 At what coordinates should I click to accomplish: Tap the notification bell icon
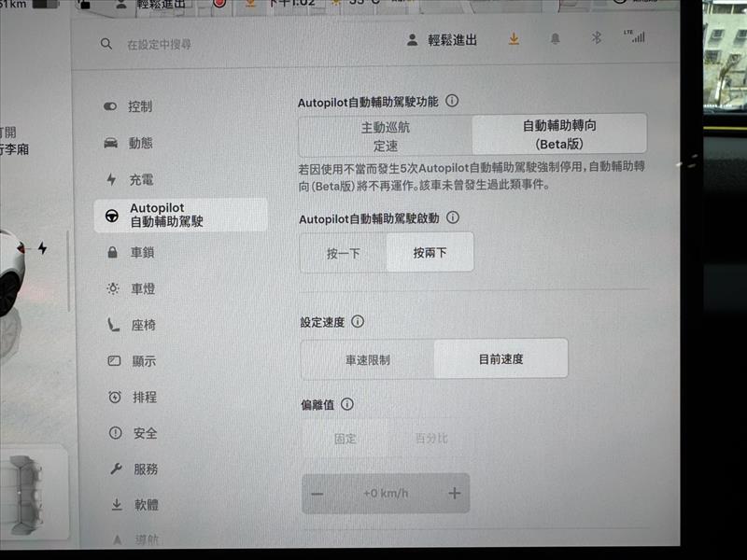(556, 39)
